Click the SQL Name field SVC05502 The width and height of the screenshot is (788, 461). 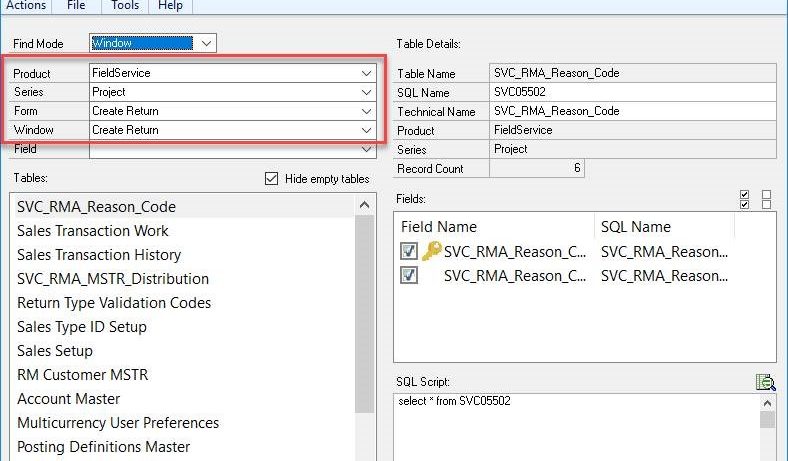pos(632,92)
